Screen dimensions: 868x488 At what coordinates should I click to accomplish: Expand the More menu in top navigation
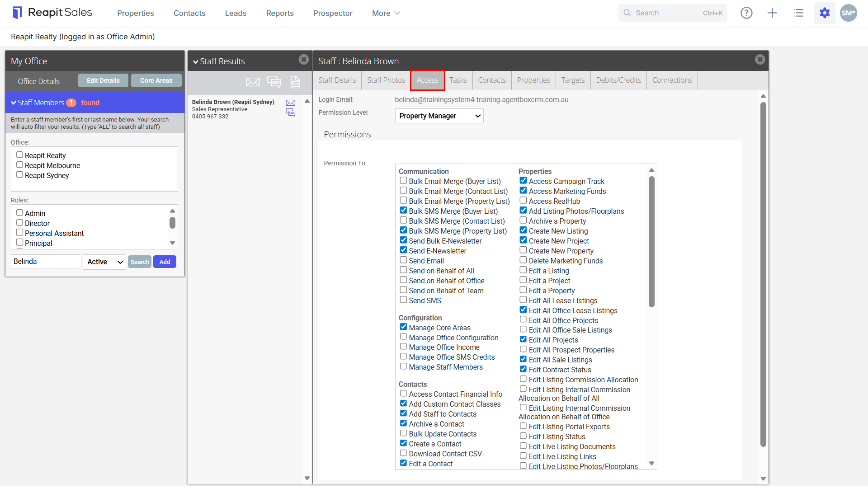point(386,13)
